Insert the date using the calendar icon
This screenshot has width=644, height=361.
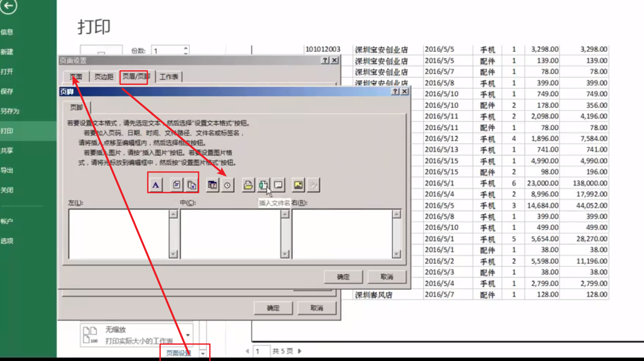coord(211,185)
